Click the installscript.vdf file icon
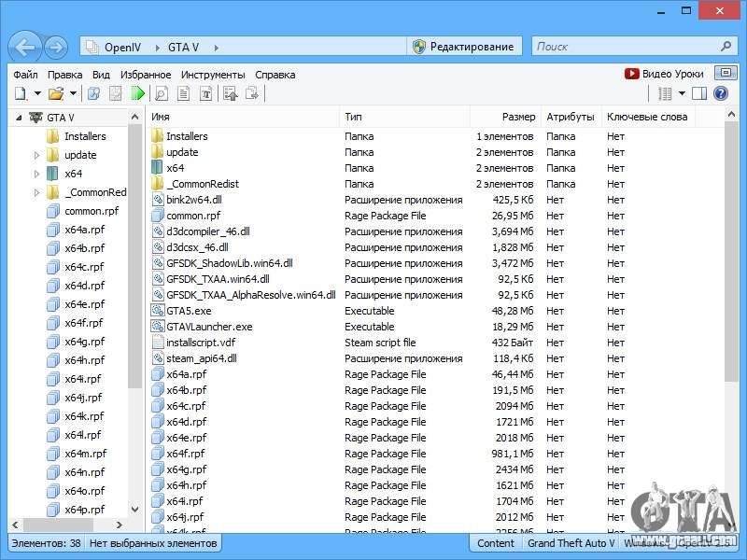The width and height of the screenshot is (747, 560). pyautogui.click(x=157, y=343)
